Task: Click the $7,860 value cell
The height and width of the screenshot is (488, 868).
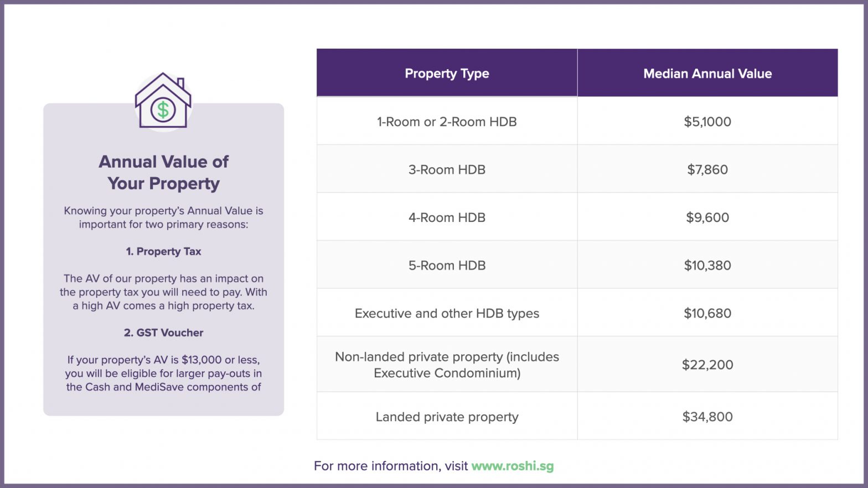Action: click(707, 169)
